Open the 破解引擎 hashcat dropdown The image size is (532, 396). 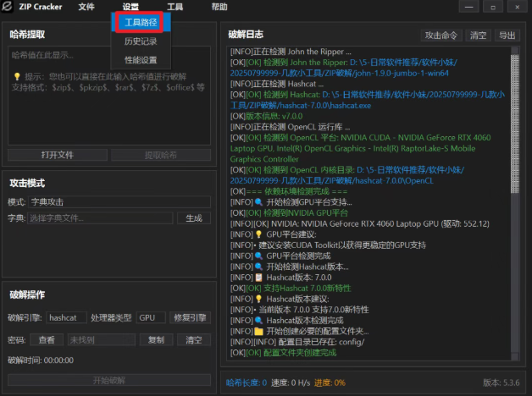(x=66, y=318)
